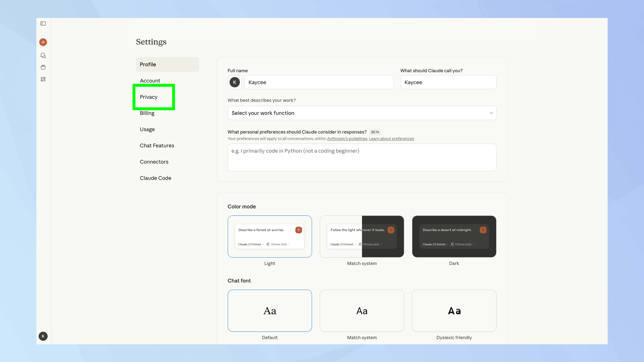
Task: Start a new chat with plus icon
Action: point(43,42)
